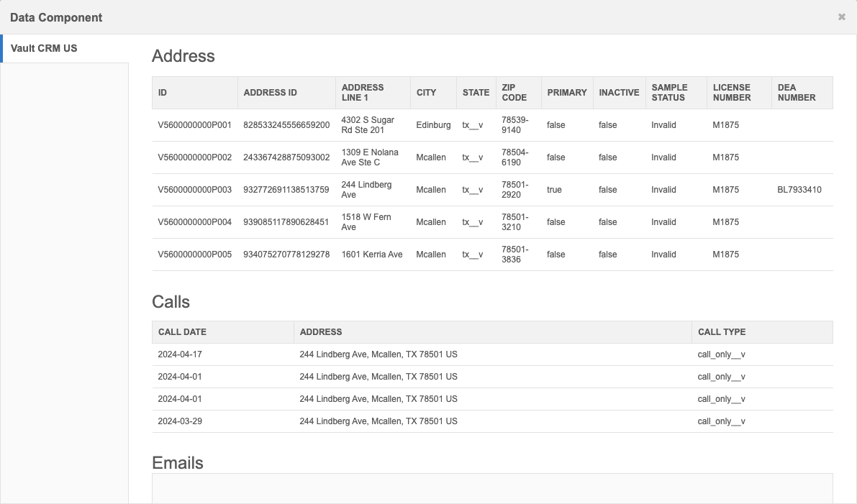
Task: Click the CALL TYPE column header
Action: [x=721, y=332]
